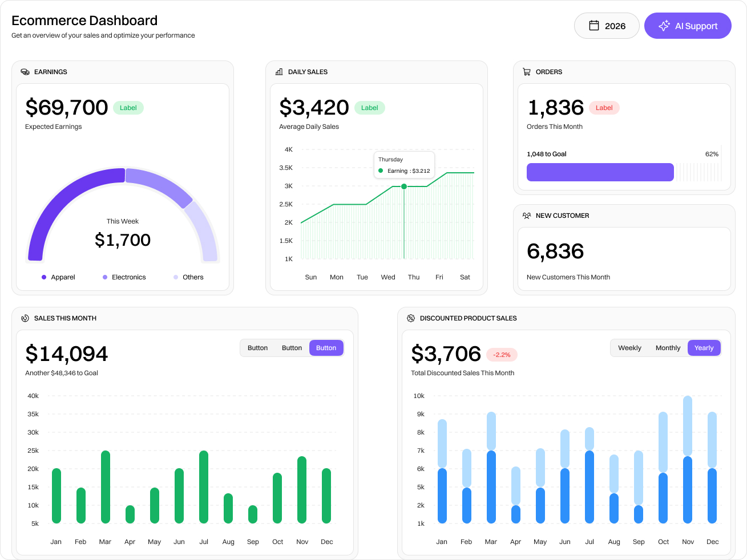Click the red -2.2% badge
Image resolution: width=747 pixels, height=560 pixels.
(x=502, y=355)
